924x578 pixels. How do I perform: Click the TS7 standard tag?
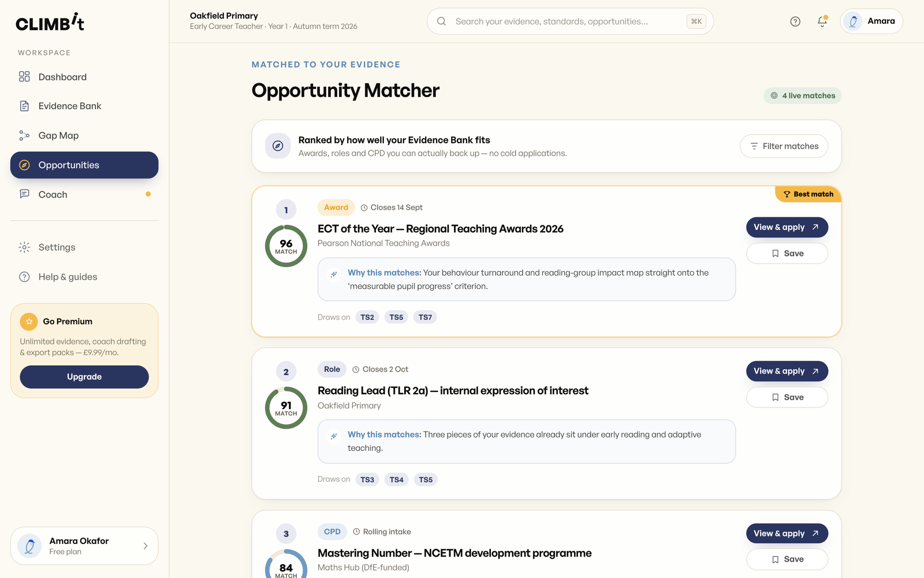pyautogui.click(x=425, y=317)
